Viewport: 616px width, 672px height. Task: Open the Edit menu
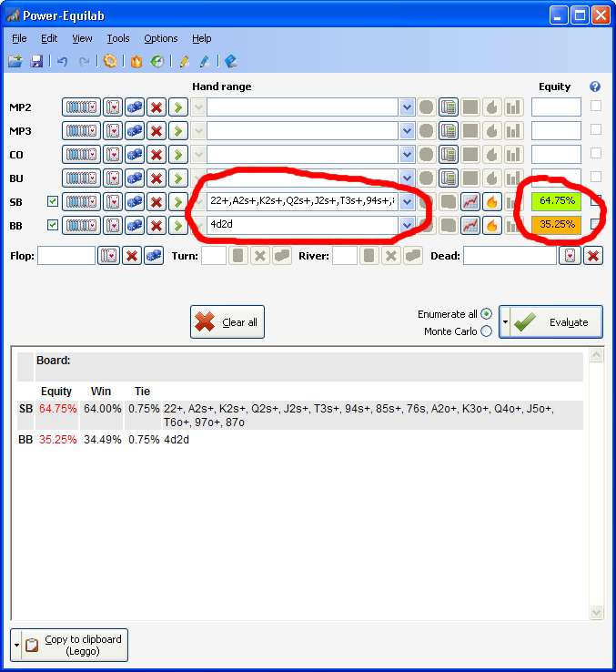pyautogui.click(x=49, y=38)
